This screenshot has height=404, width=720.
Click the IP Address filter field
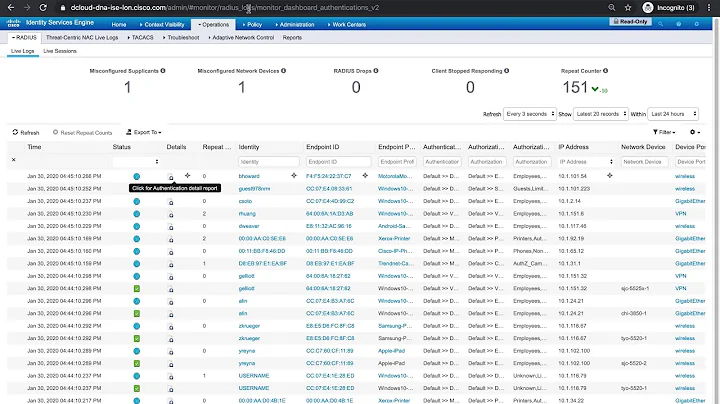(586, 162)
